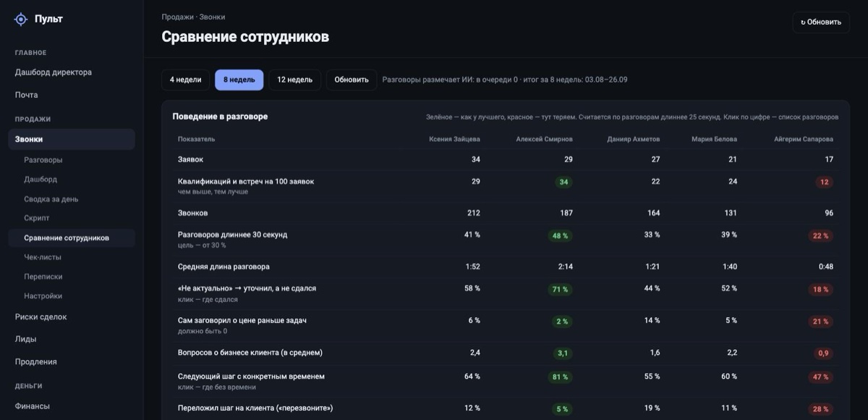The width and height of the screenshot is (868, 420).
Task: Click green 81 % next step value
Action: tap(561, 377)
